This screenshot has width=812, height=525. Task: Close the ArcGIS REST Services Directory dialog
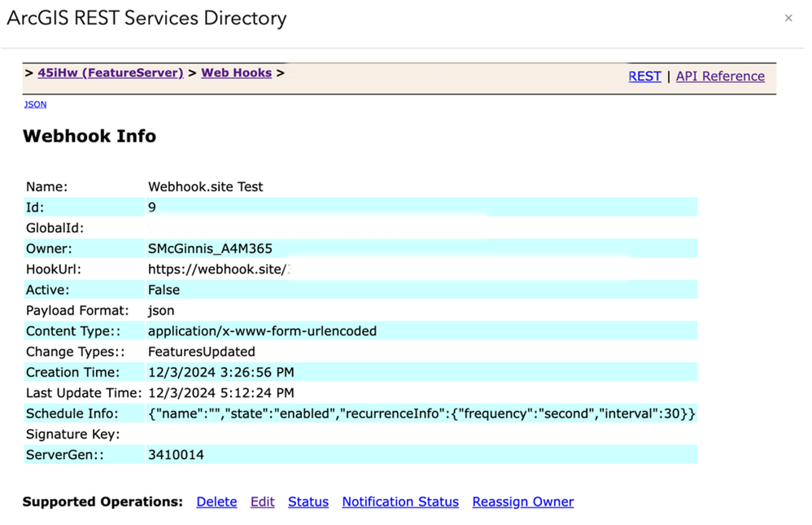[788, 18]
